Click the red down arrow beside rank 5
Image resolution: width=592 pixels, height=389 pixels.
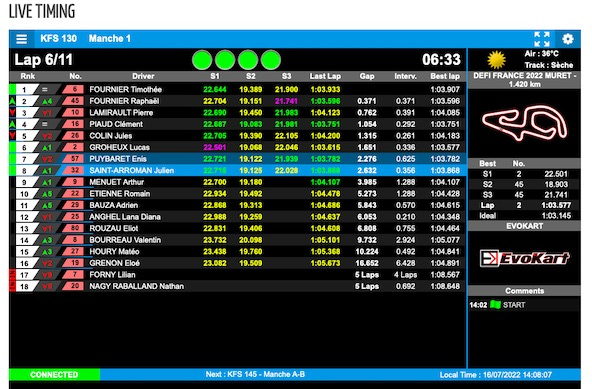click(x=12, y=136)
